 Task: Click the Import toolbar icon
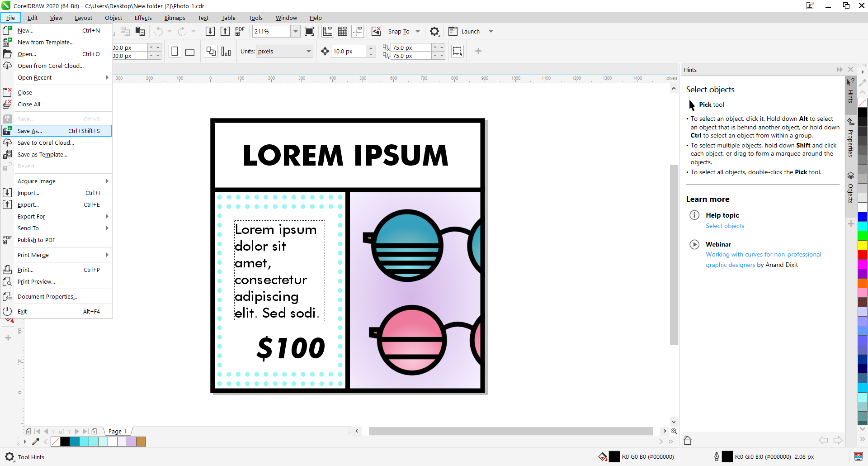(x=210, y=31)
